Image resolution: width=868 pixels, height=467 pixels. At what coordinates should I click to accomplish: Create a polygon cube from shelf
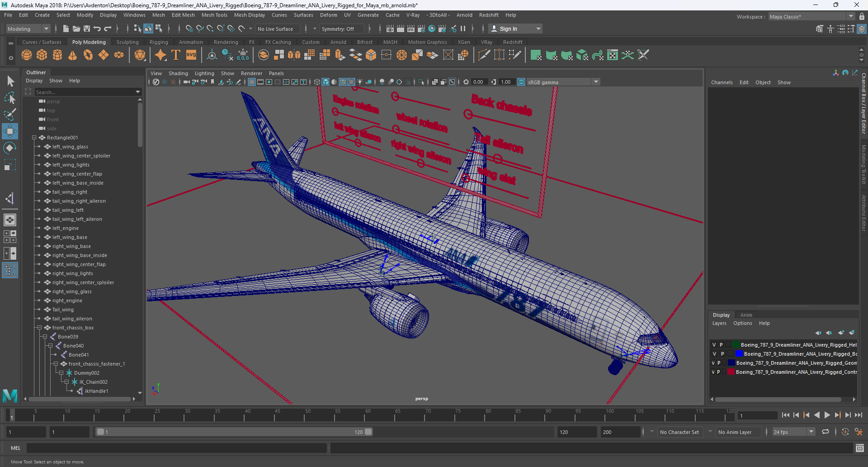point(42,55)
